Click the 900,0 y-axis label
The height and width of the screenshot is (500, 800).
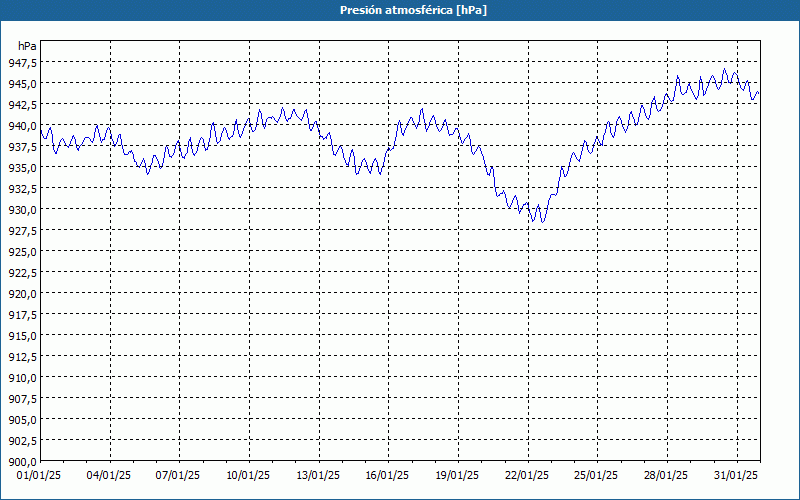pos(23,462)
